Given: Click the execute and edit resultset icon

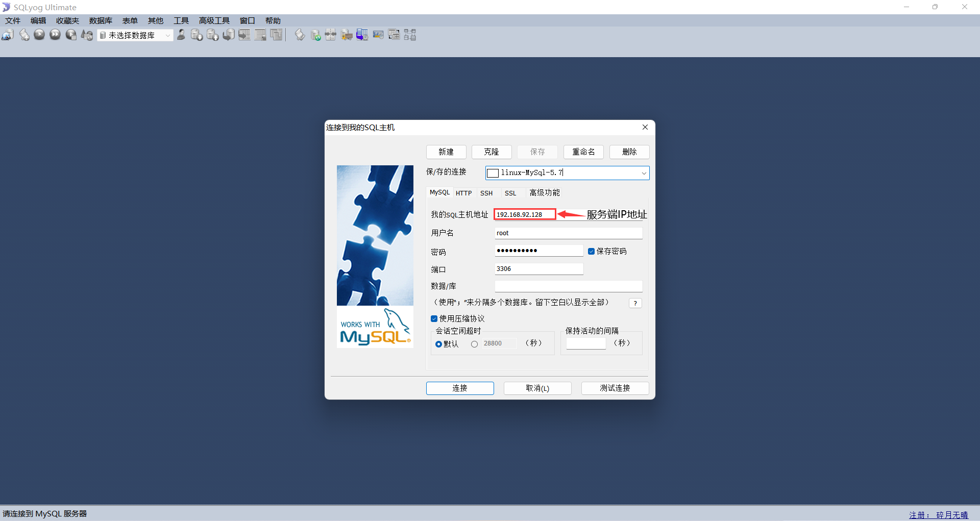Looking at the screenshot, I should click(71, 35).
